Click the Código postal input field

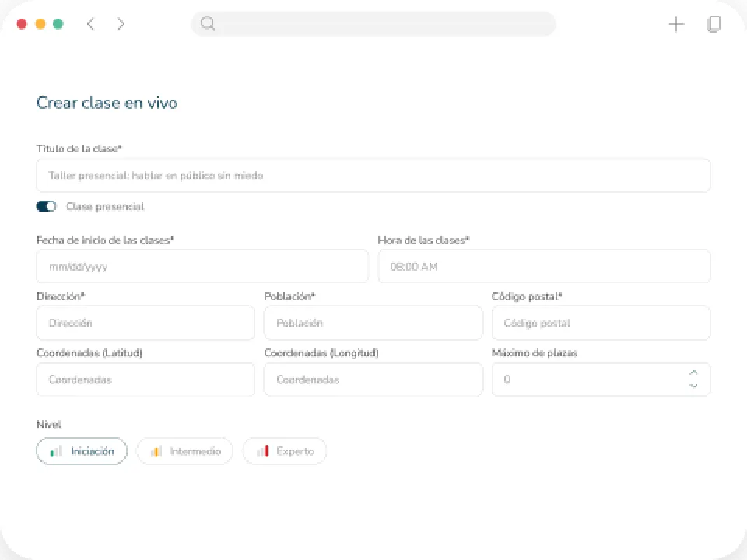(x=601, y=323)
